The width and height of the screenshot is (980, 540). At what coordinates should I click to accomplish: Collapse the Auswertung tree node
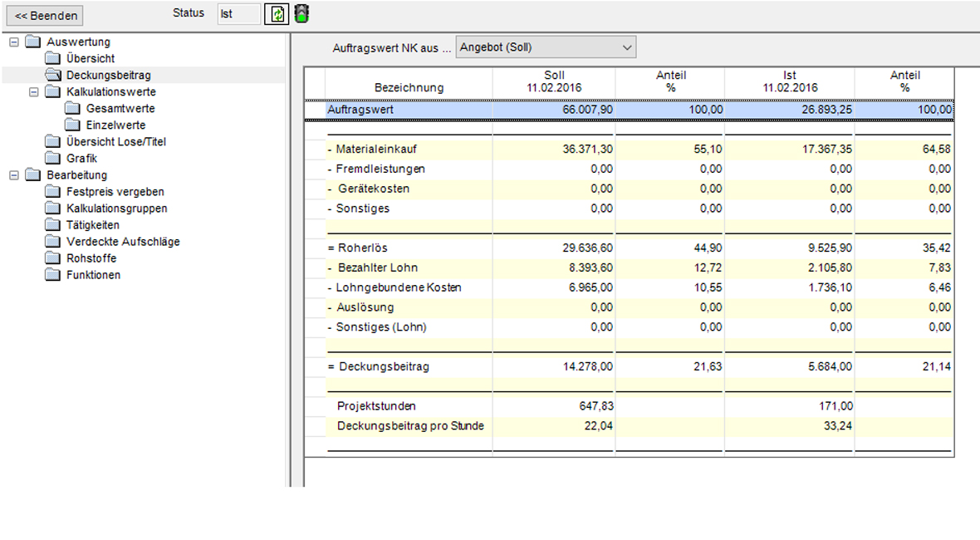click(14, 42)
